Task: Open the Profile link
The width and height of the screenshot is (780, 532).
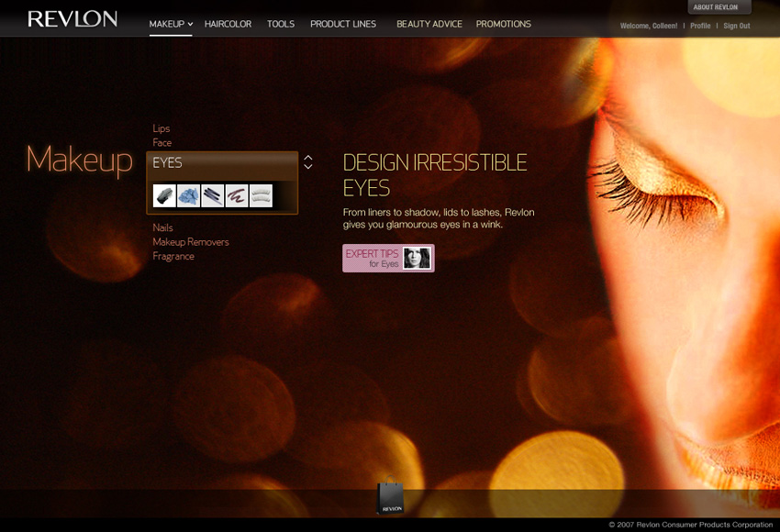Action: [x=700, y=26]
